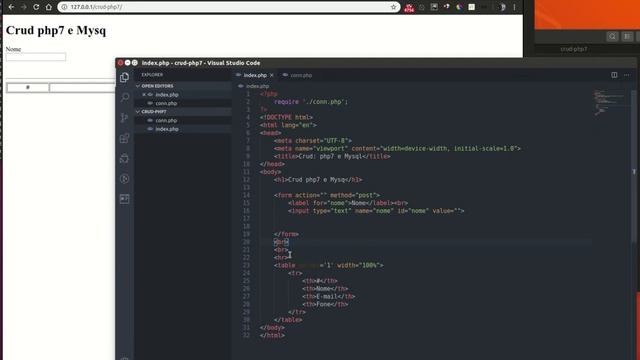Switch to the index.php editor tab
The width and height of the screenshot is (640, 360).
(255, 75)
